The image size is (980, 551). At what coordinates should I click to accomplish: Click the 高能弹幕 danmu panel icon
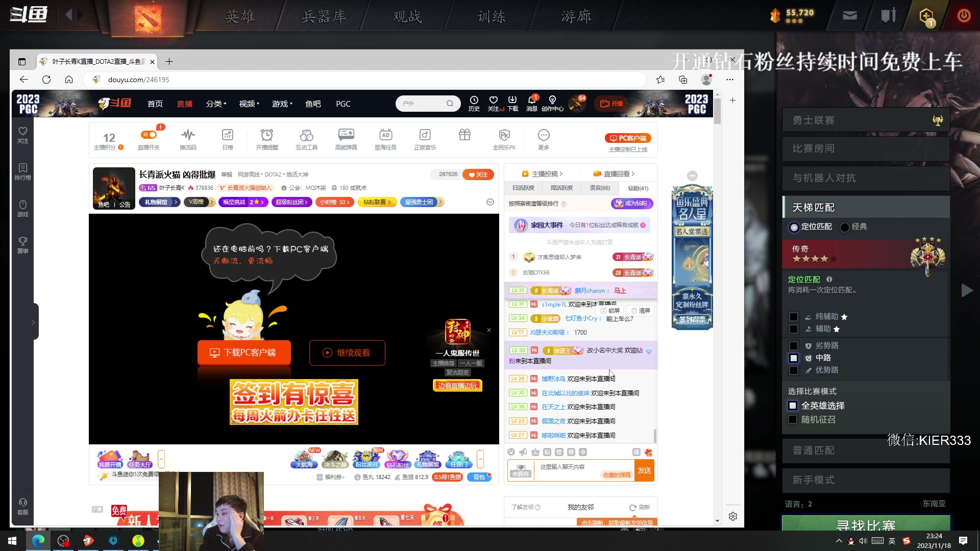click(x=346, y=138)
